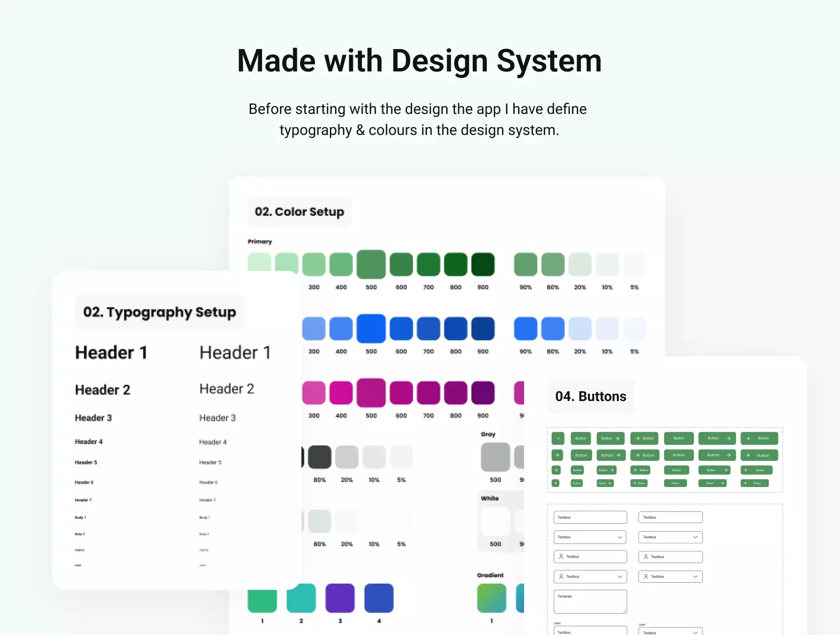Choose the blue 20% opacity swatch
This screenshot has width=840, height=635.
coord(580,329)
